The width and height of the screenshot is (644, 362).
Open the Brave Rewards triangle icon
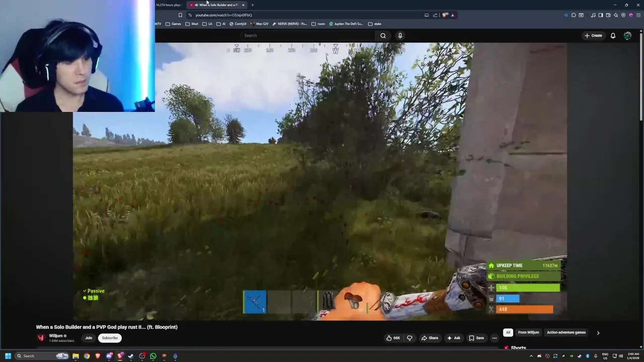(x=452, y=15)
